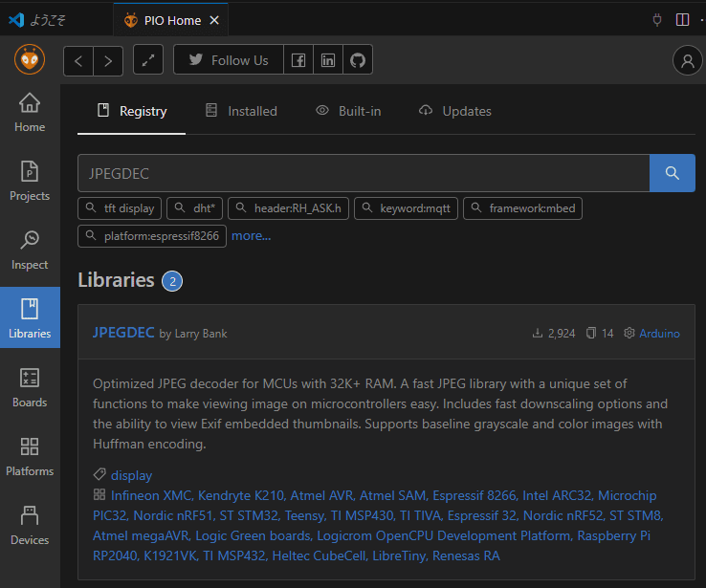Click the Heltec CubeCell platform link
The image size is (706, 588).
(x=319, y=555)
